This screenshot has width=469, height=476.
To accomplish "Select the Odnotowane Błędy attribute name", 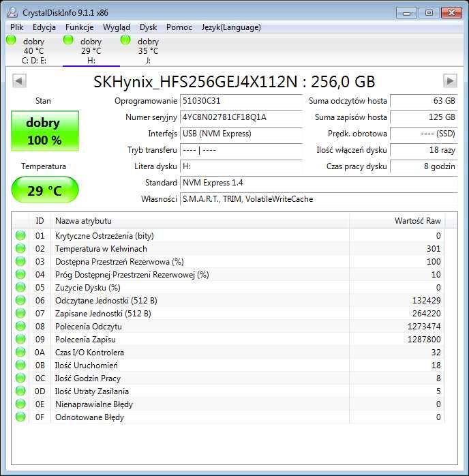I will click(x=89, y=417).
